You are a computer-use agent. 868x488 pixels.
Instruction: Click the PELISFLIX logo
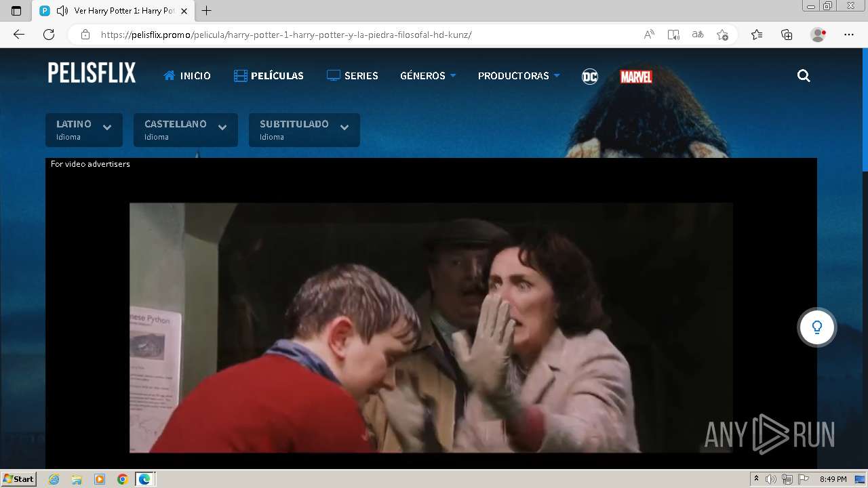pyautogui.click(x=92, y=73)
